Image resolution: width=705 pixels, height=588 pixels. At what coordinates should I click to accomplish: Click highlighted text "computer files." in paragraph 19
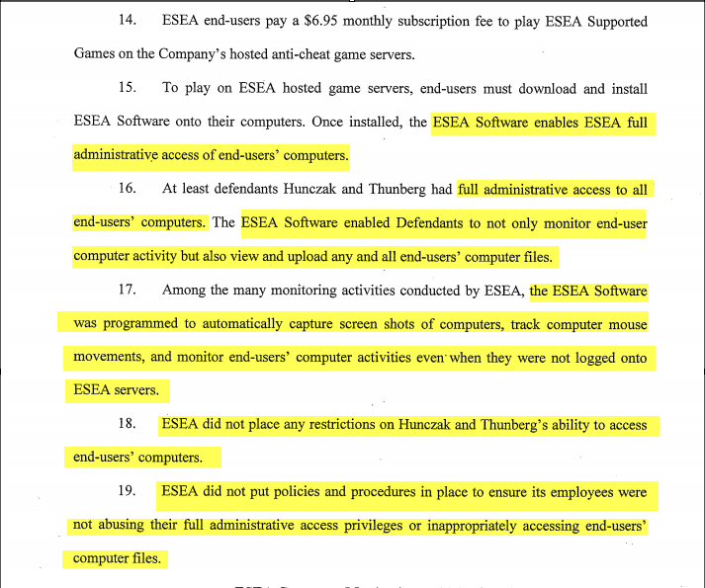pos(117,558)
